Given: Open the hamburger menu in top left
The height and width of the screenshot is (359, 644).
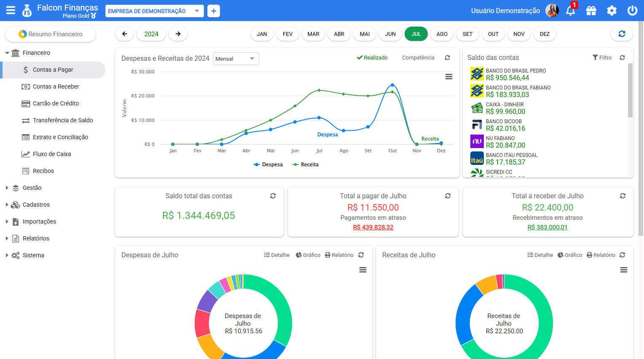Looking at the screenshot, I should coord(11,11).
